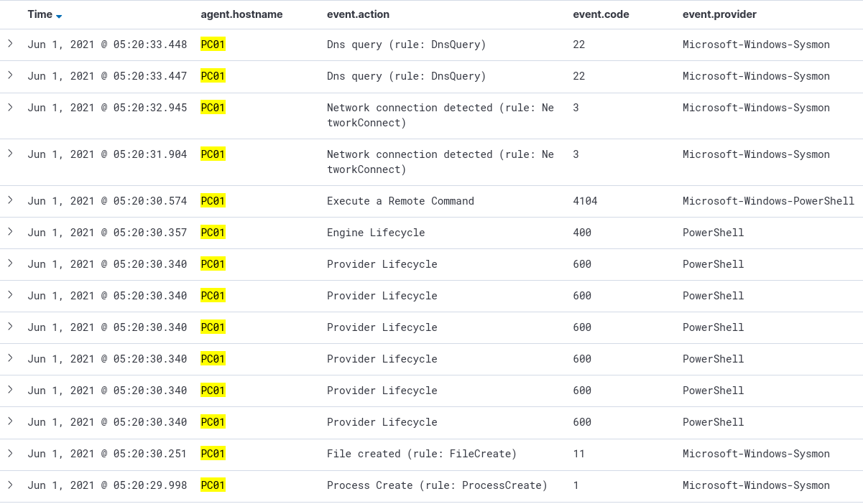
Task: Expand the 05:20:31.904 Network connection row
Action: 10,154
